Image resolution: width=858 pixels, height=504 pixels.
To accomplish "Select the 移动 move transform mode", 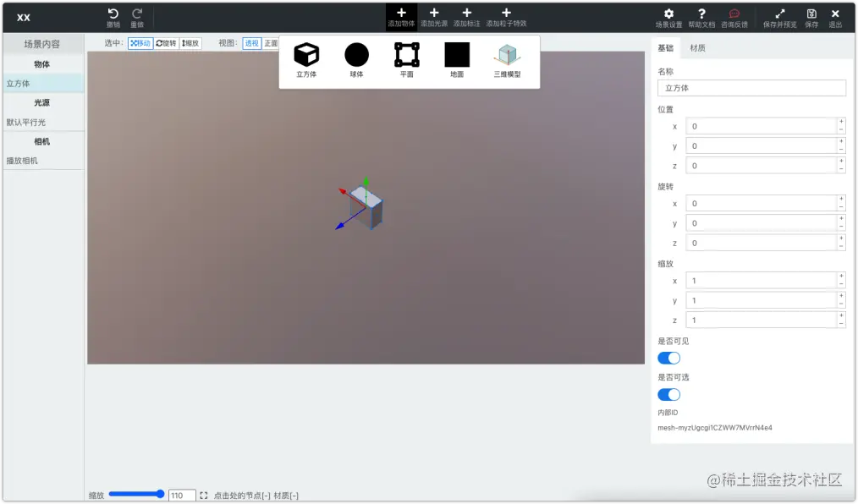I will point(140,43).
